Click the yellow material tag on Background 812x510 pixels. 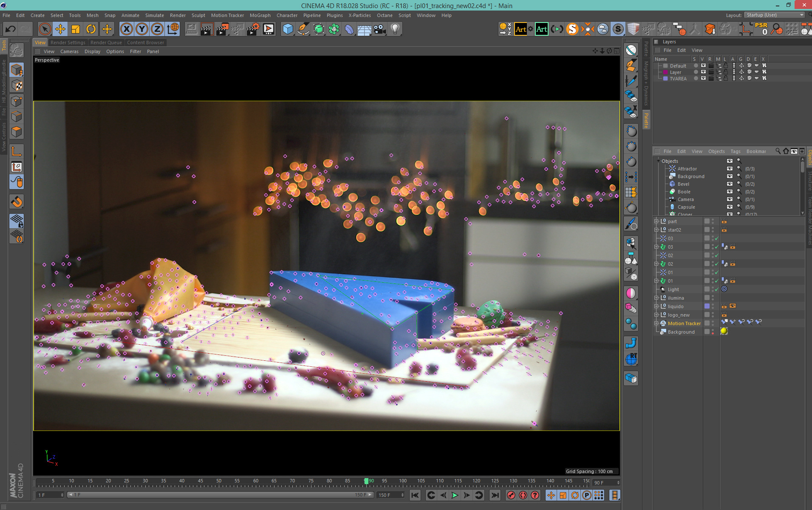(x=724, y=331)
